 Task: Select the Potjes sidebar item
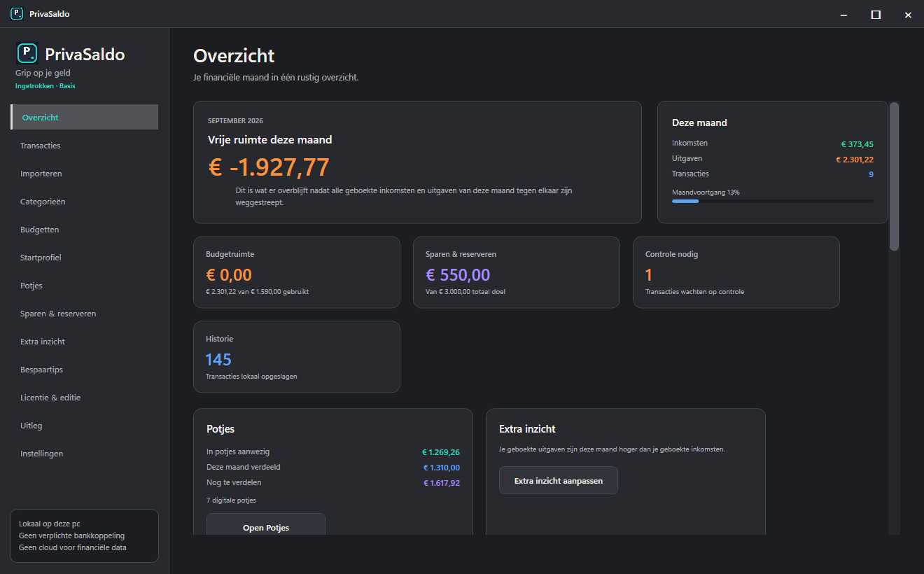[x=85, y=286]
